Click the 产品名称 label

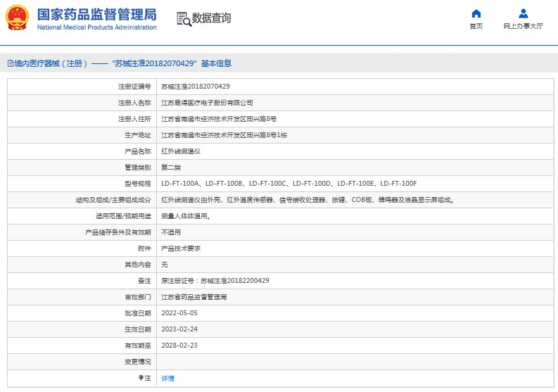click(138, 151)
